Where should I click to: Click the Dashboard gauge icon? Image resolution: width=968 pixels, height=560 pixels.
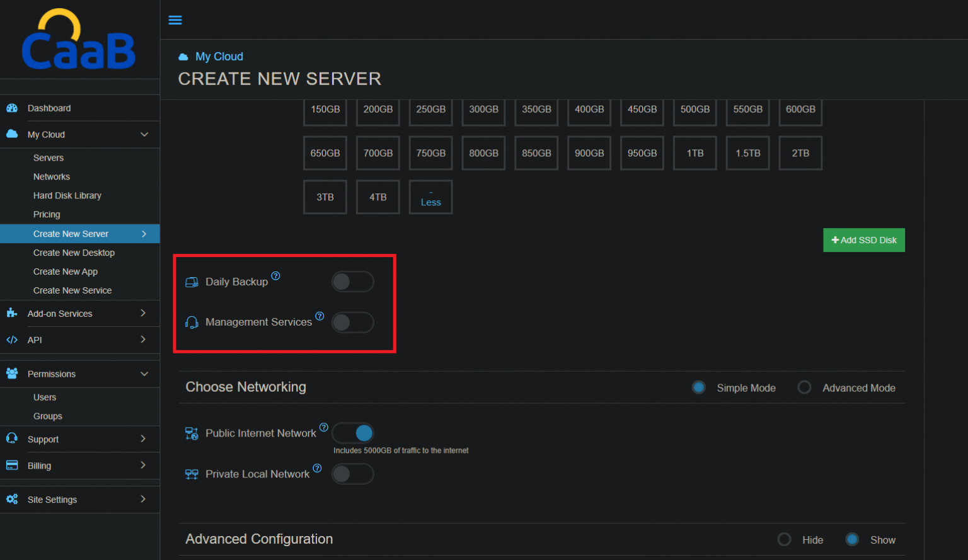(12, 108)
